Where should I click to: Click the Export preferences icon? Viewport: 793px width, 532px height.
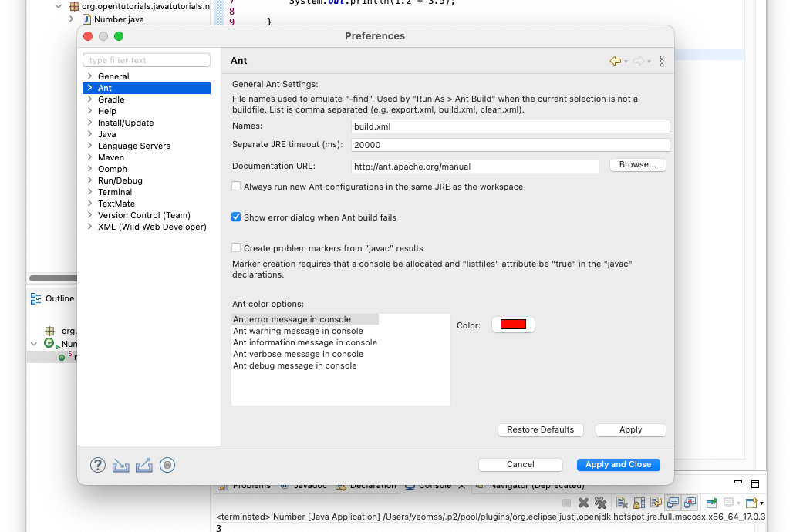(144, 465)
